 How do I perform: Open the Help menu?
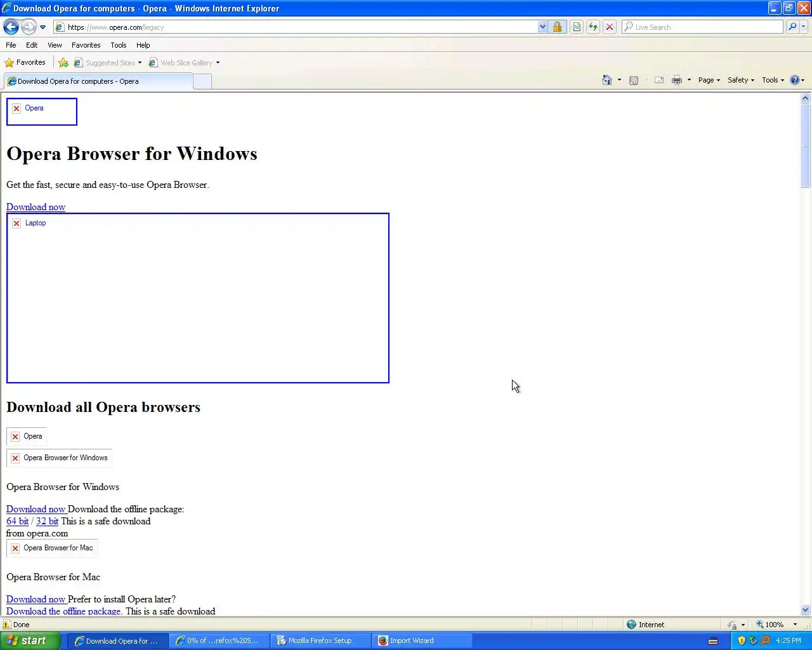143,45
